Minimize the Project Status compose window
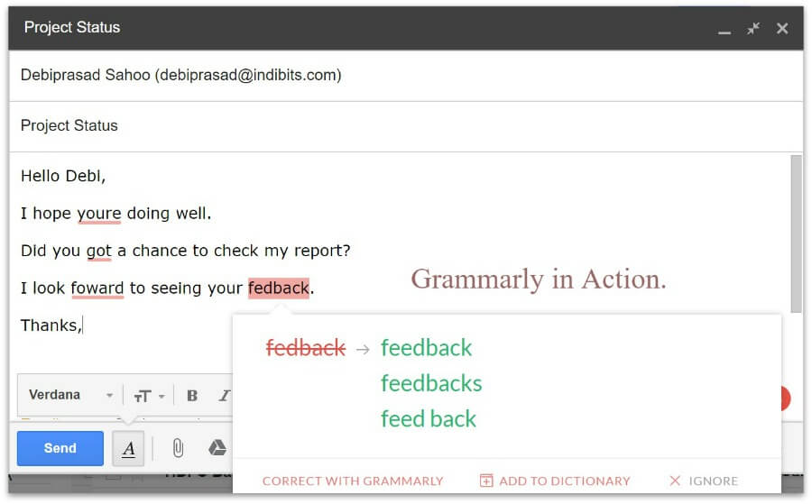812x504 pixels. (x=724, y=30)
